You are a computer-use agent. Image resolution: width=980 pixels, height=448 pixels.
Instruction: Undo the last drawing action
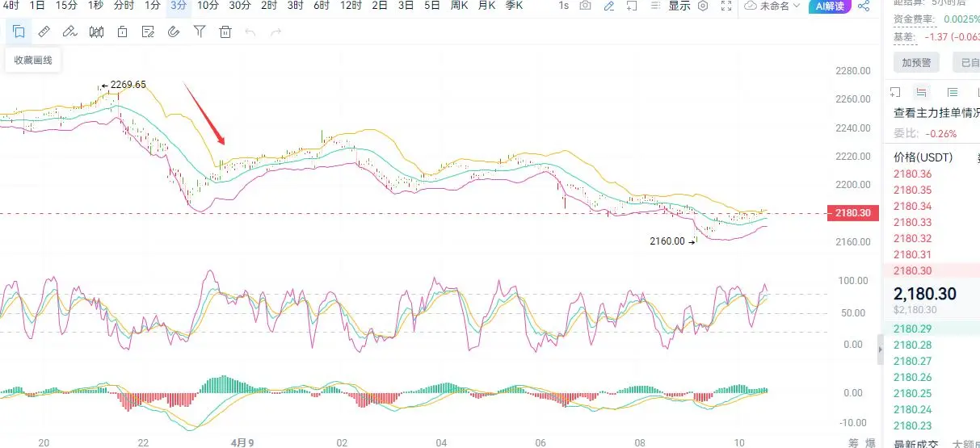pos(250,32)
